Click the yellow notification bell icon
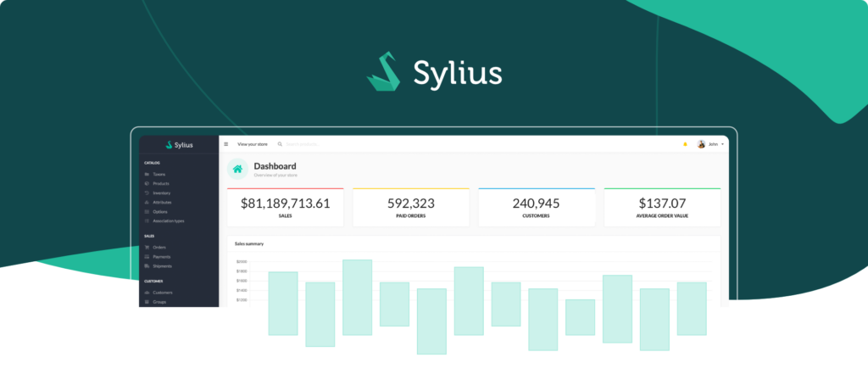The image size is (868, 374). 685,144
